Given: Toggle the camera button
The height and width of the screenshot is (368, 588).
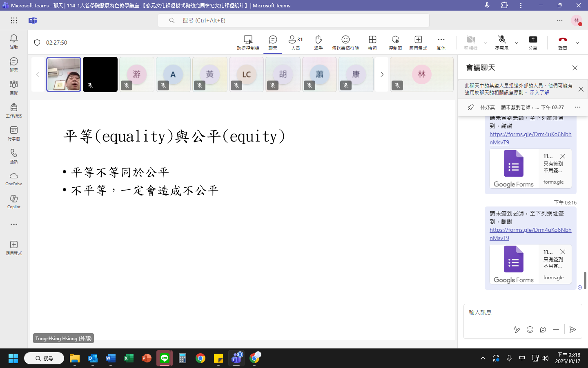Looking at the screenshot, I should (471, 42).
